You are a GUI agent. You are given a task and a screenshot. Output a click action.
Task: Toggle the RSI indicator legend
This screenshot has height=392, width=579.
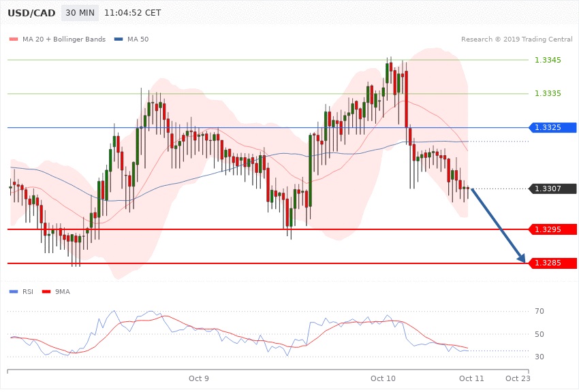[x=27, y=291]
